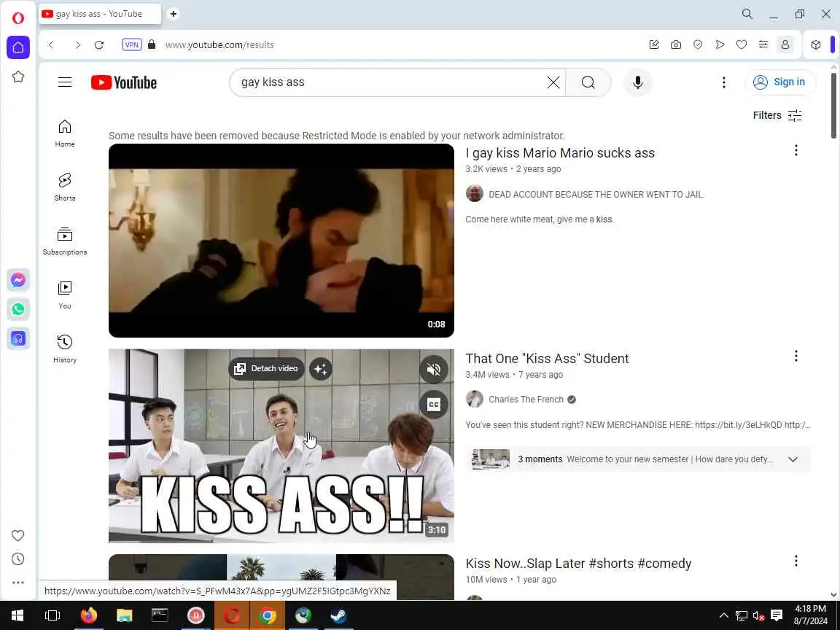Open Charles The French channel avatar

[475, 399]
